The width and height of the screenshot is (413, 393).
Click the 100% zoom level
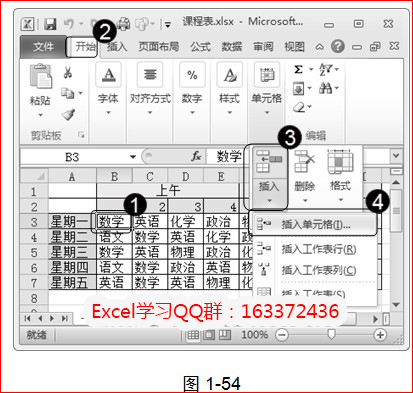(x=254, y=335)
